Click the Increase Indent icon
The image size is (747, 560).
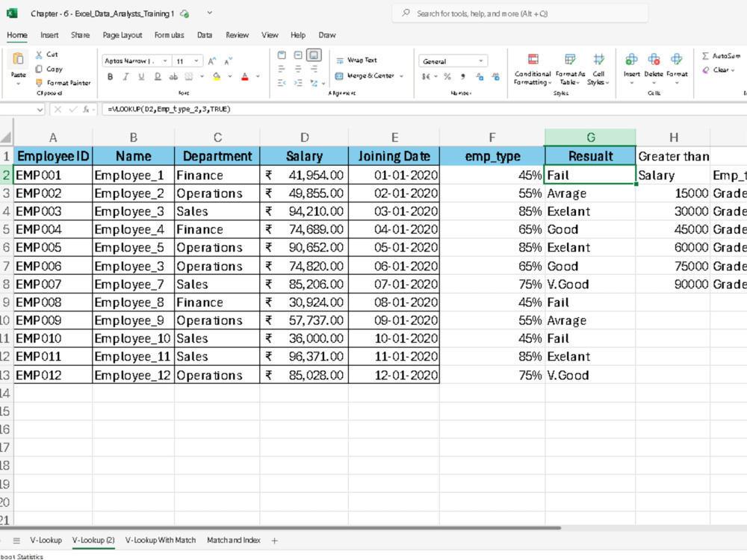pos(298,84)
